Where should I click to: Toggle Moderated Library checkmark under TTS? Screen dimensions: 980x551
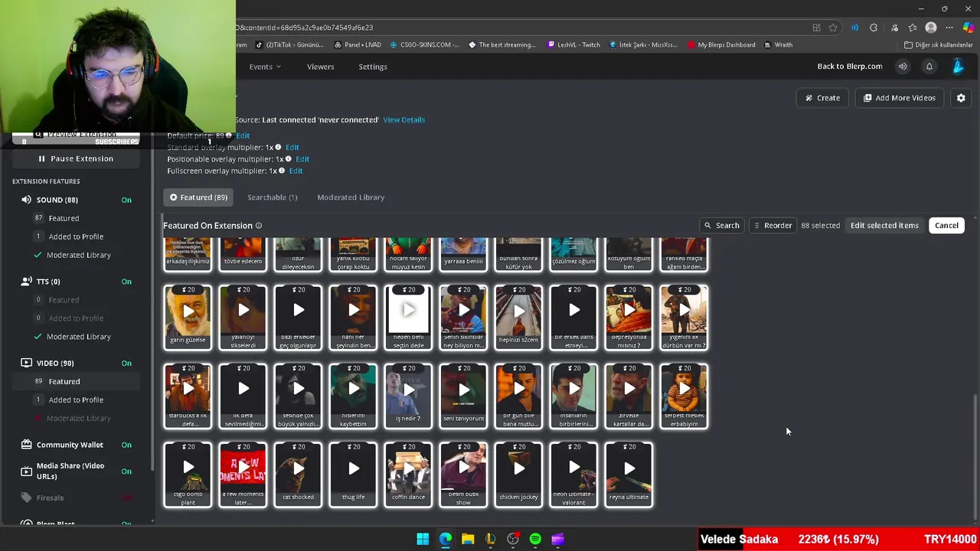tap(38, 337)
